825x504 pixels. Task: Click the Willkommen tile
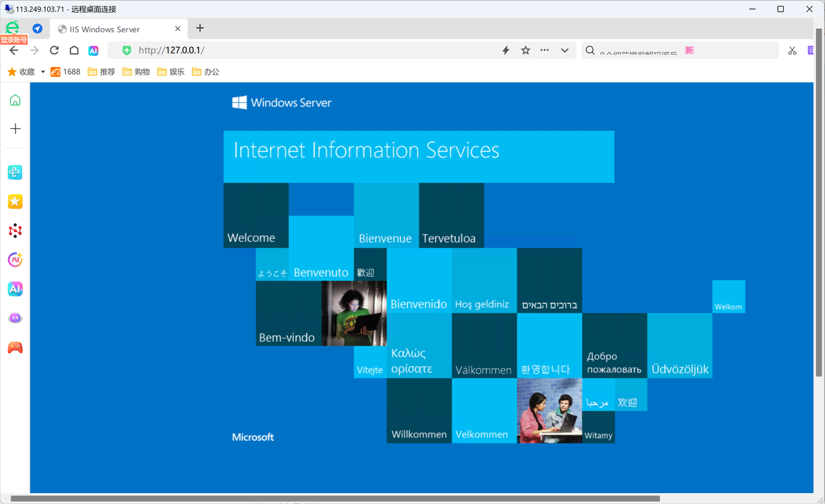point(419,411)
